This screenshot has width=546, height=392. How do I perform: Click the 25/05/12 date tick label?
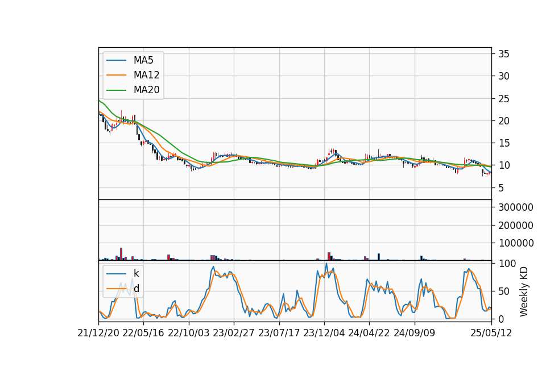coord(491,333)
